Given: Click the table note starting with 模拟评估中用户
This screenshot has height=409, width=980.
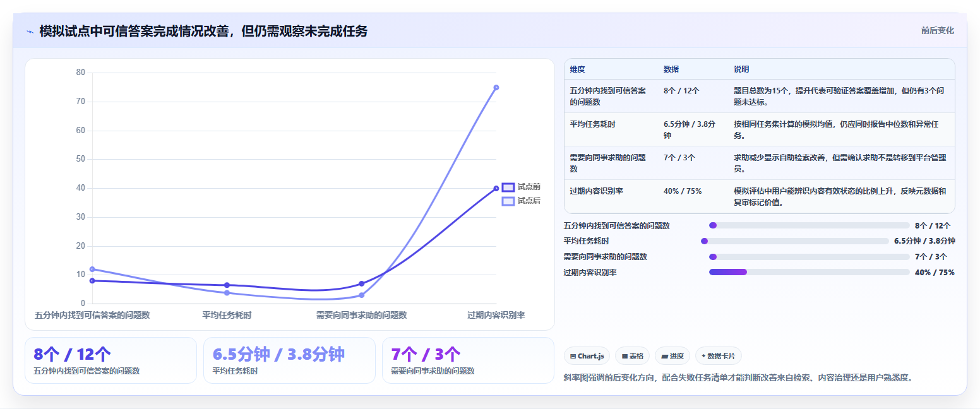Looking at the screenshot, I should coord(840,196).
